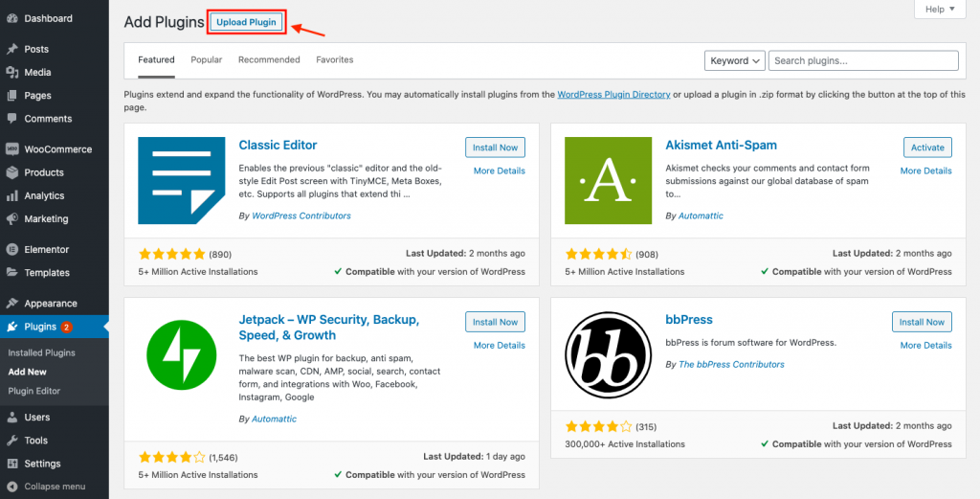Switch to the Popular tab
This screenshot has width=980, height=499.
pyautogui.click(x=207, y=60)
